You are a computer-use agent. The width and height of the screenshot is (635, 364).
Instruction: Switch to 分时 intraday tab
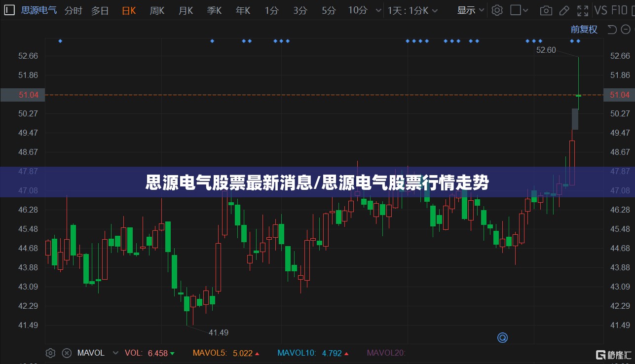[74, 10]
